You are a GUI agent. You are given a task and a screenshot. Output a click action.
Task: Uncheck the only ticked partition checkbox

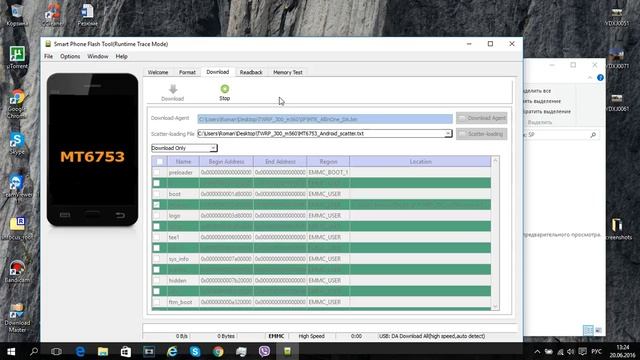[157, 204]
